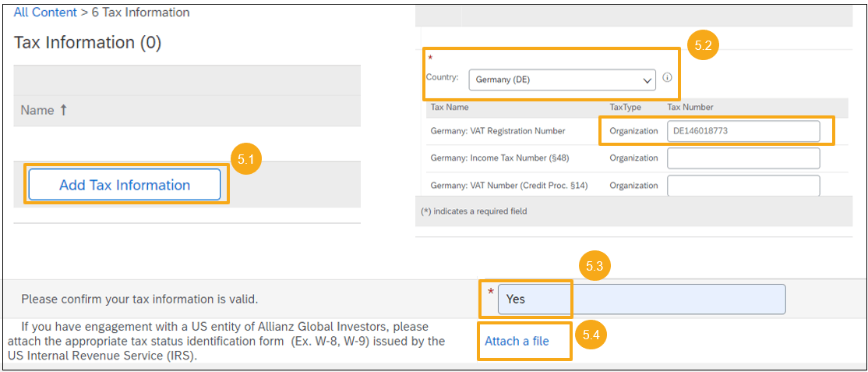Focus the VAT Registration Number field
This screenshot has width=868, height=372.
[743, 131]
